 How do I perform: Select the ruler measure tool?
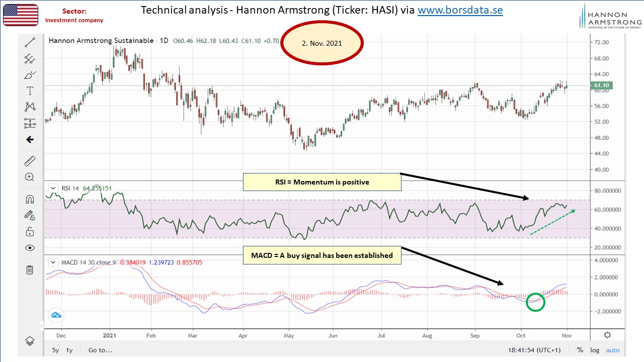point(30,161)
